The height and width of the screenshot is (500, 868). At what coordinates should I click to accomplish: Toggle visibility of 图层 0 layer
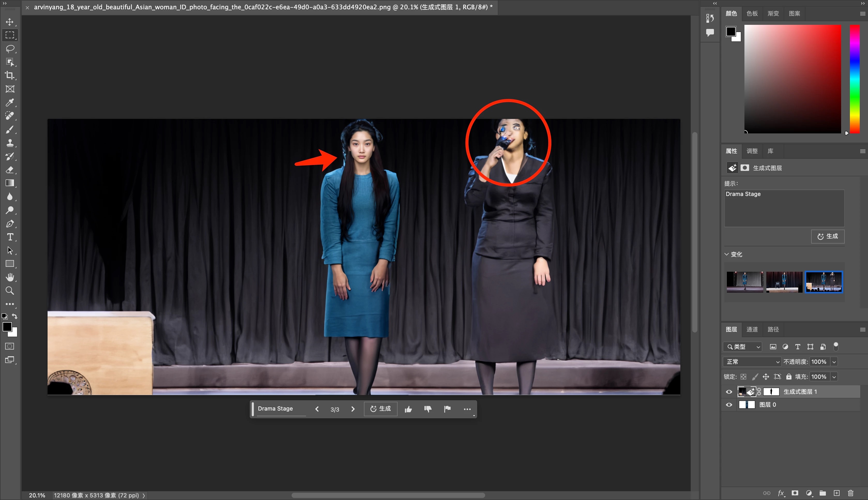729,405
